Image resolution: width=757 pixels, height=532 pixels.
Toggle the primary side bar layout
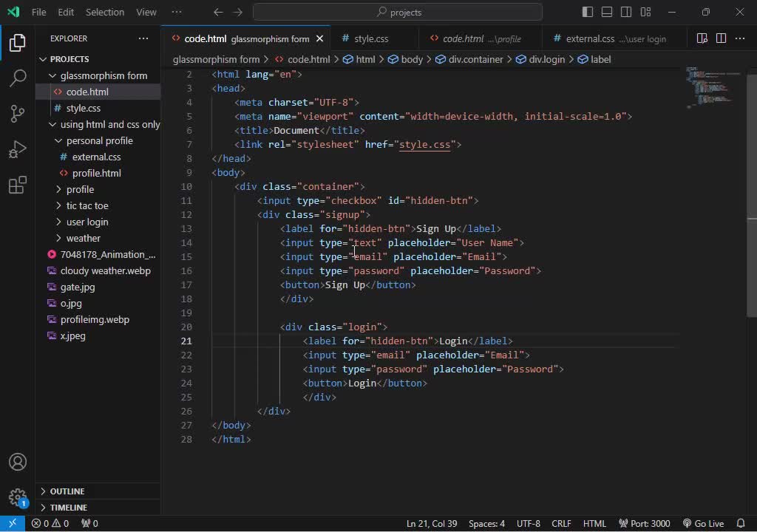click(x=588, y=12)
